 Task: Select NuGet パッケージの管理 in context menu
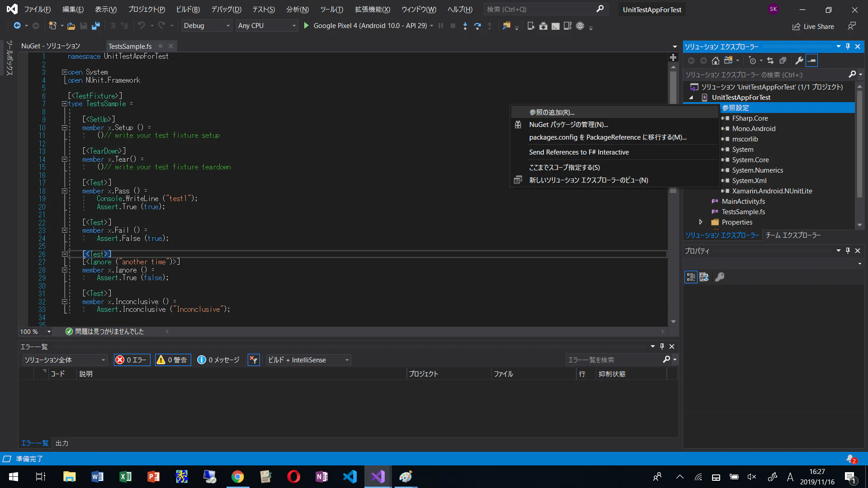pos(569,124)
